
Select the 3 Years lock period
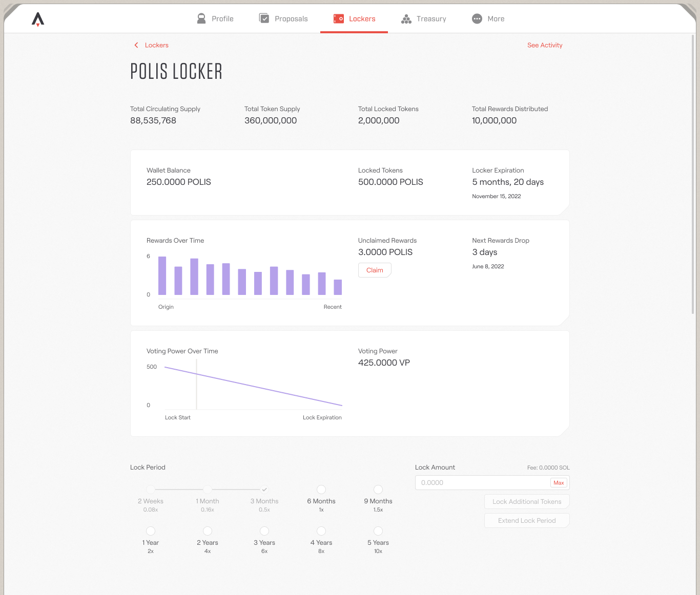click(264, 531)
